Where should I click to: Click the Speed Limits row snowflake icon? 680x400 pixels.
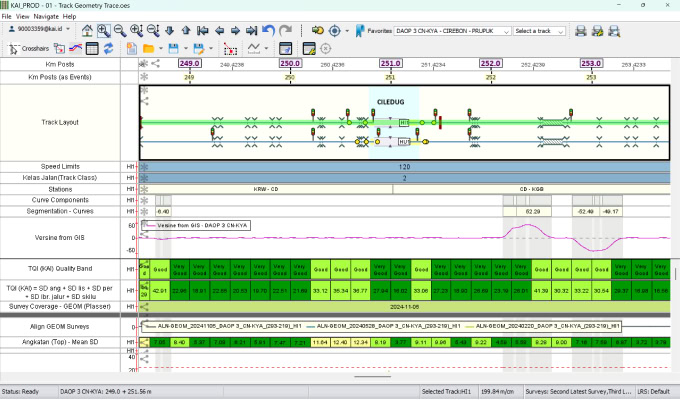click(x=144, y=167)
